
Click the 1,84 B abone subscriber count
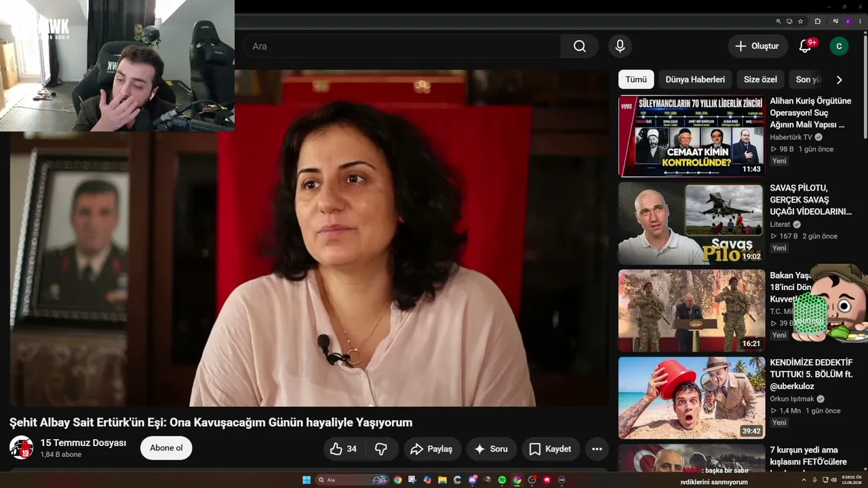pyautogui.click(x=61, y=455)
